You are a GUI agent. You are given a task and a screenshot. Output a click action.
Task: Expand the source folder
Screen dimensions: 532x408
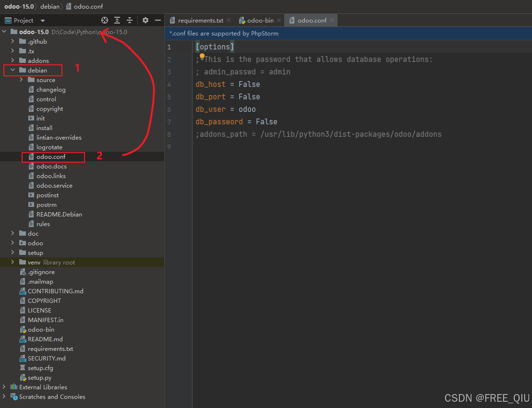(x=21, y=80)
